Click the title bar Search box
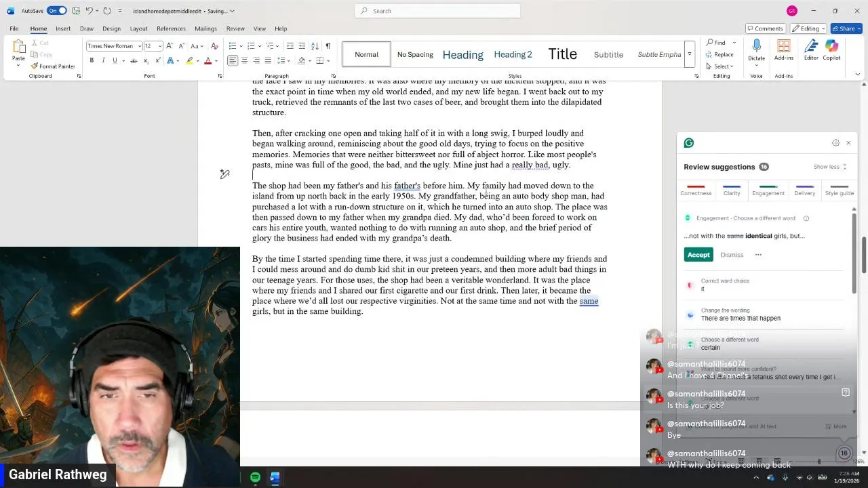 [437, 11]
